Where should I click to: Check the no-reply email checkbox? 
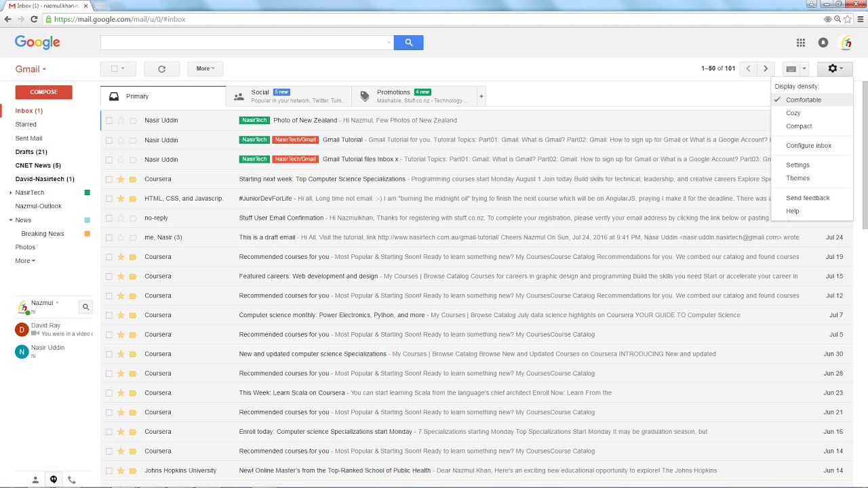point(108,218)
